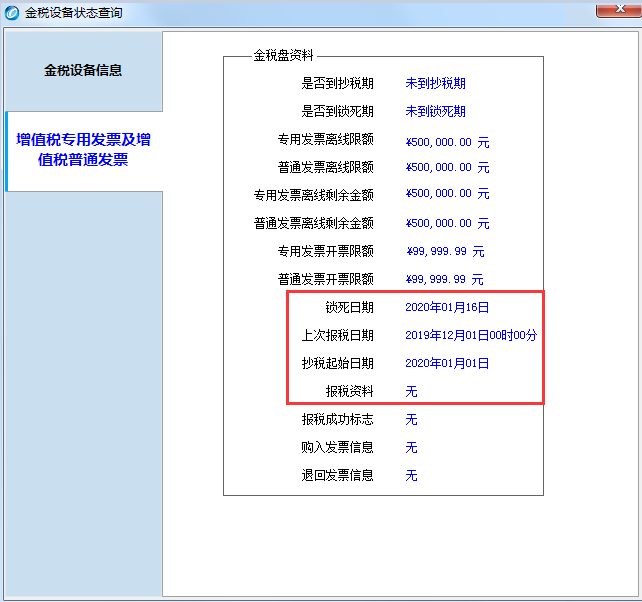
Task: Click the 抄税起始日期 label
Action: (x=337, y=363)
